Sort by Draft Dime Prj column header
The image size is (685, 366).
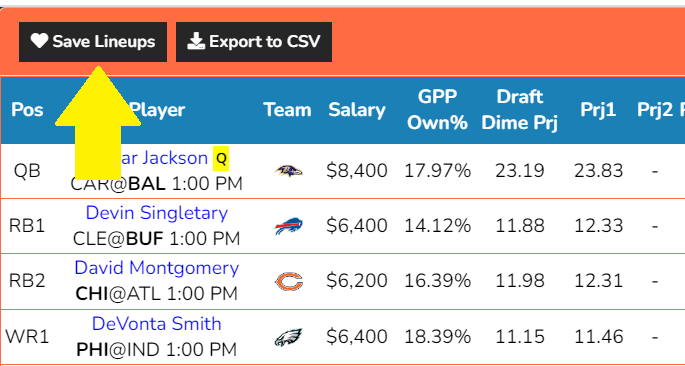(519, 110)
